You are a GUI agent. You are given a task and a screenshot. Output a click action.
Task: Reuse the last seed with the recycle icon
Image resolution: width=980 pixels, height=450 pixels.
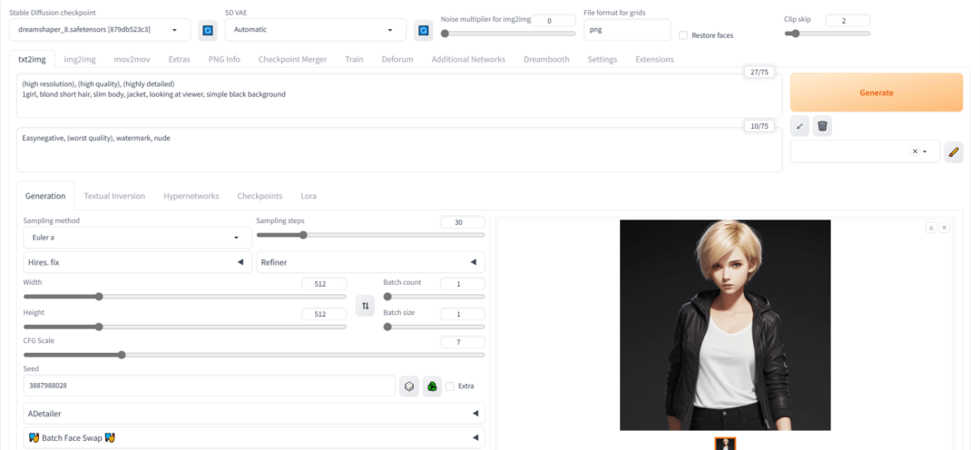433,386
